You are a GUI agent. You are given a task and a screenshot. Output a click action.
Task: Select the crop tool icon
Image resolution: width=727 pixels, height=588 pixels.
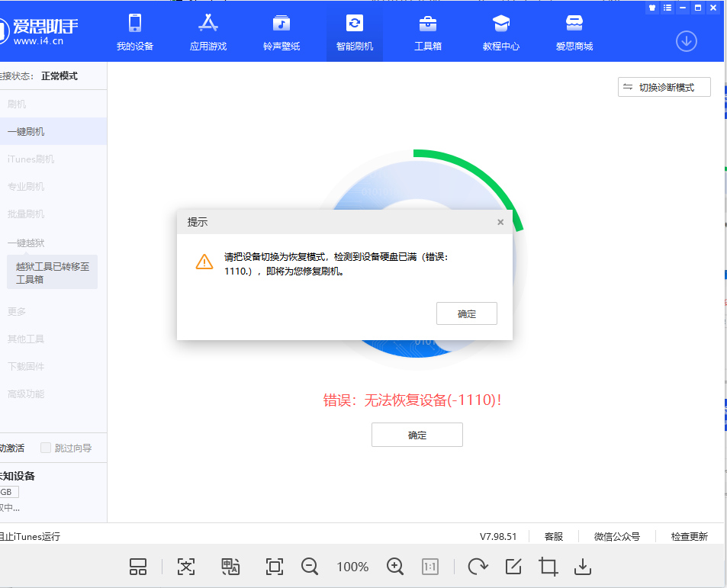click(548, 566)
